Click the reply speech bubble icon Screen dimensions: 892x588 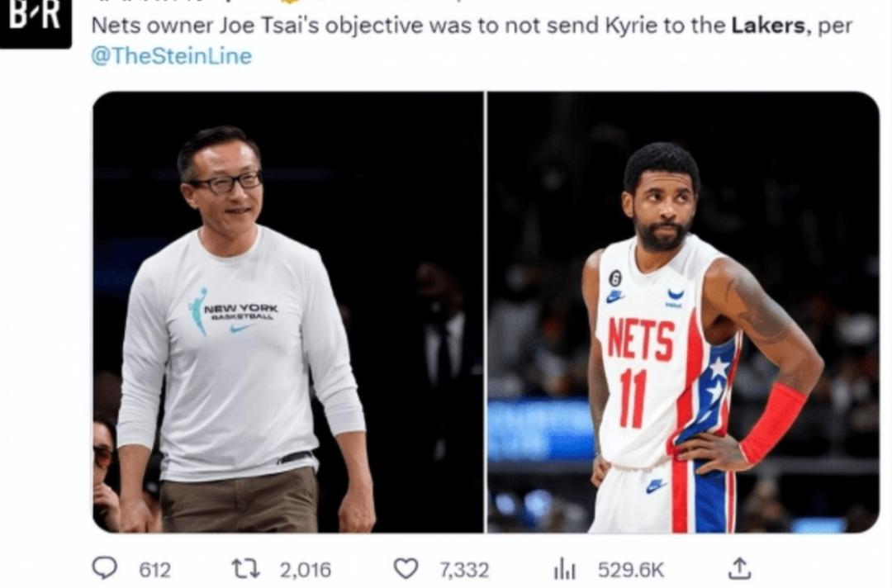[105, 567]
